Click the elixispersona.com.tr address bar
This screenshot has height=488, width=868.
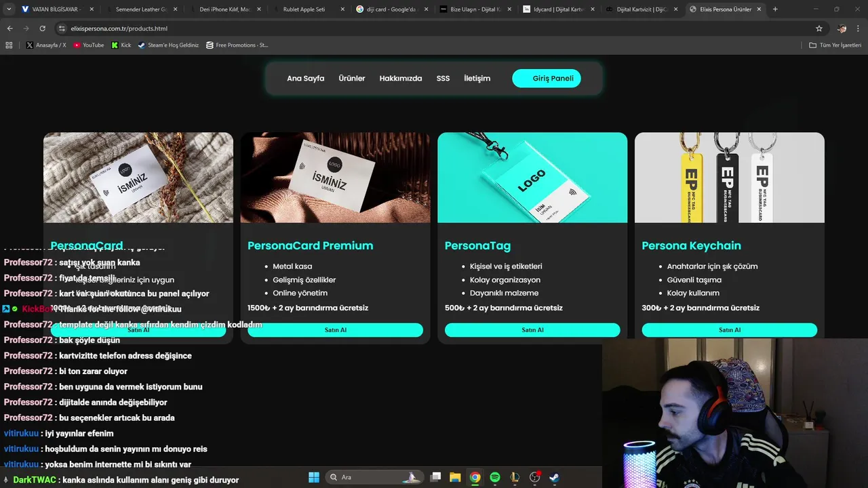pos(434,28)
